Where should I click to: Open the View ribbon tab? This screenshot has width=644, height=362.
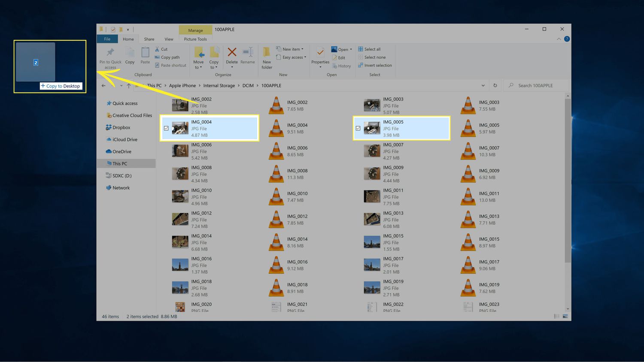[x=169, y=39]
